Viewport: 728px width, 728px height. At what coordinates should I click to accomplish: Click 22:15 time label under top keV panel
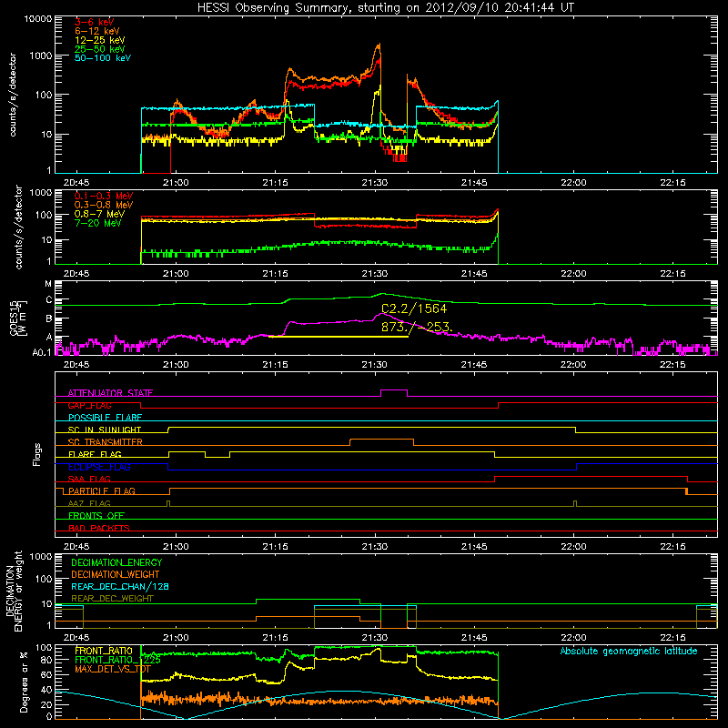click(672, 183)
